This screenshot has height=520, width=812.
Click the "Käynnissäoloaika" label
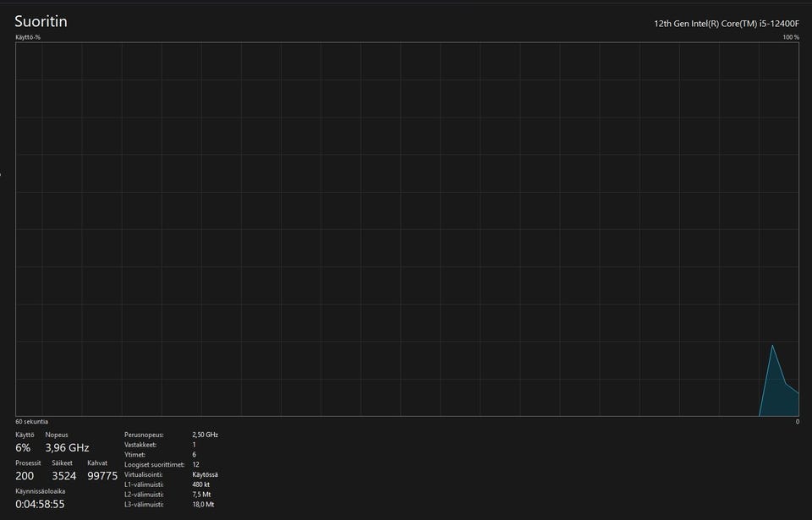(41, 491)
